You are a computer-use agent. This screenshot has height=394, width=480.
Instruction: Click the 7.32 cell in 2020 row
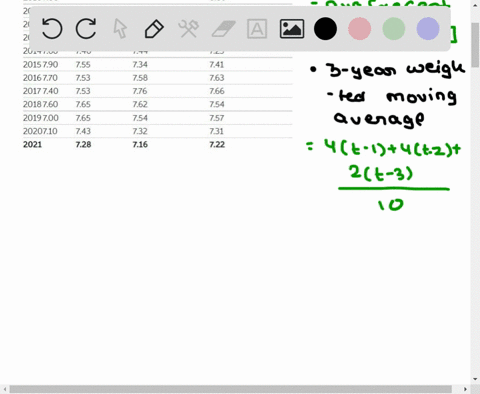click(140, 131)
